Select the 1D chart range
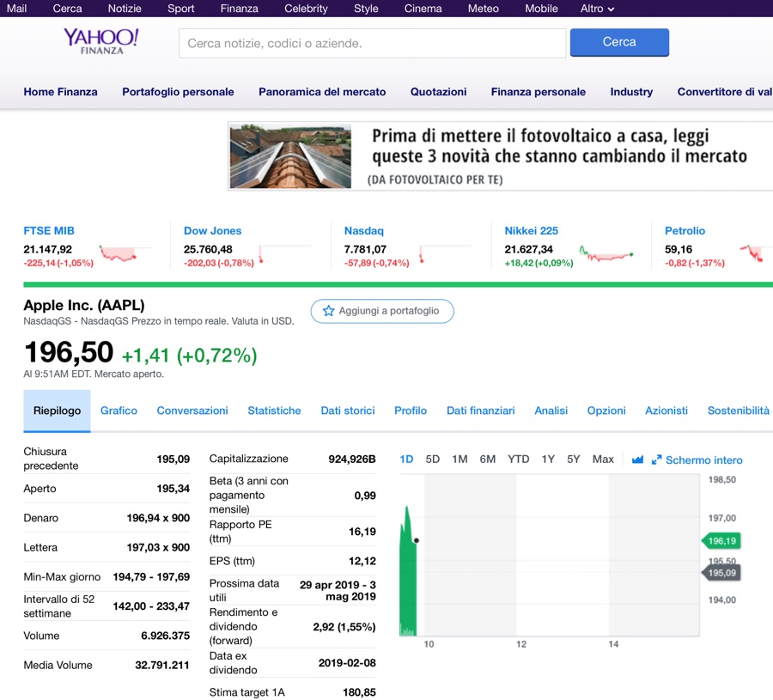 406,460
